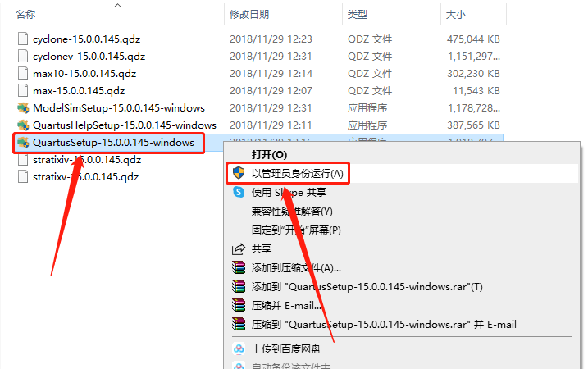Select 添加到 QuartusSetup-15.0.0.145-windows.rar entry
Image resolution: width=588 pixels, height=369 pixels.
coord(367,287)
